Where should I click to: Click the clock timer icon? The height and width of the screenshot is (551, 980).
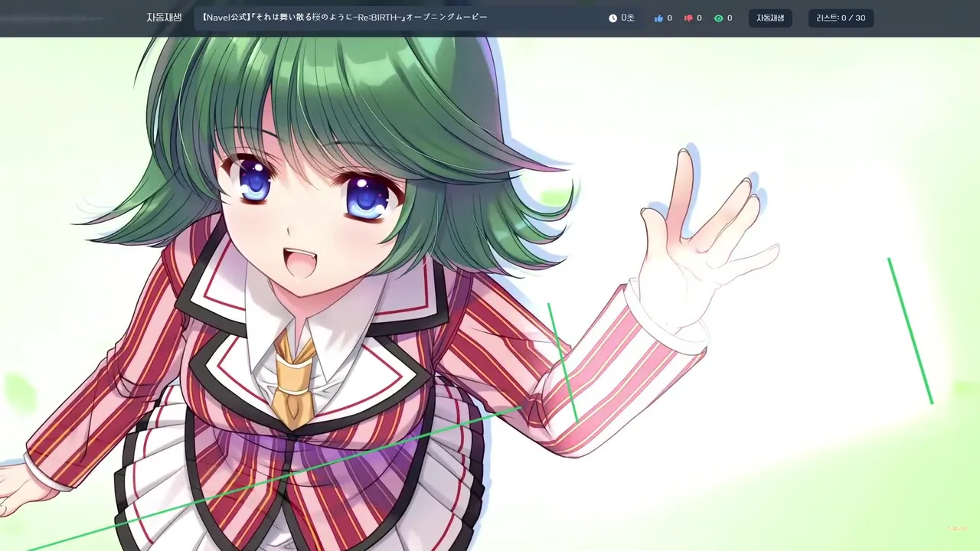click(612, 18)
